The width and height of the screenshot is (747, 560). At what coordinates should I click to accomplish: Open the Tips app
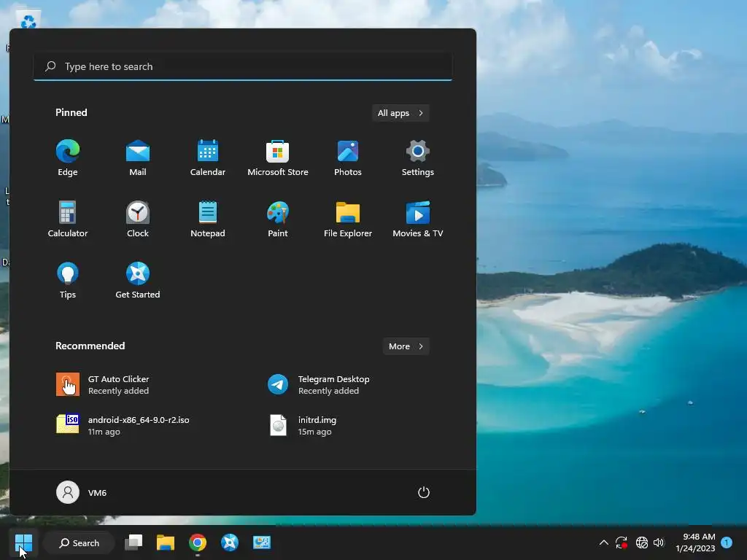(x=68, y=281)
